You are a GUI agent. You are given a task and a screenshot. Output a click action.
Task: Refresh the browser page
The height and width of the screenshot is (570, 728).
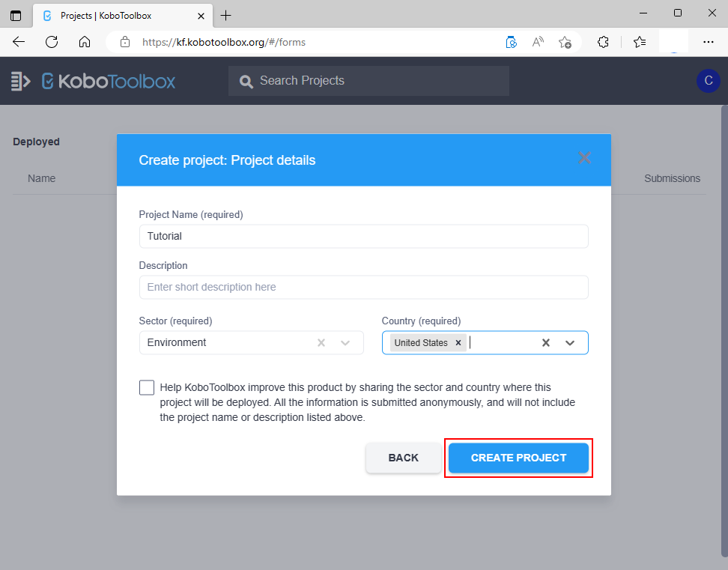coord(52,42)
